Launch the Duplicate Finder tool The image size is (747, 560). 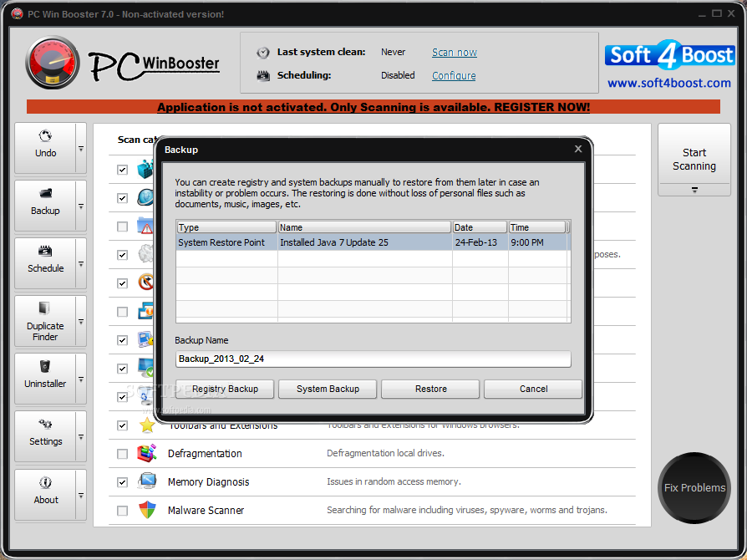[45, 321]
